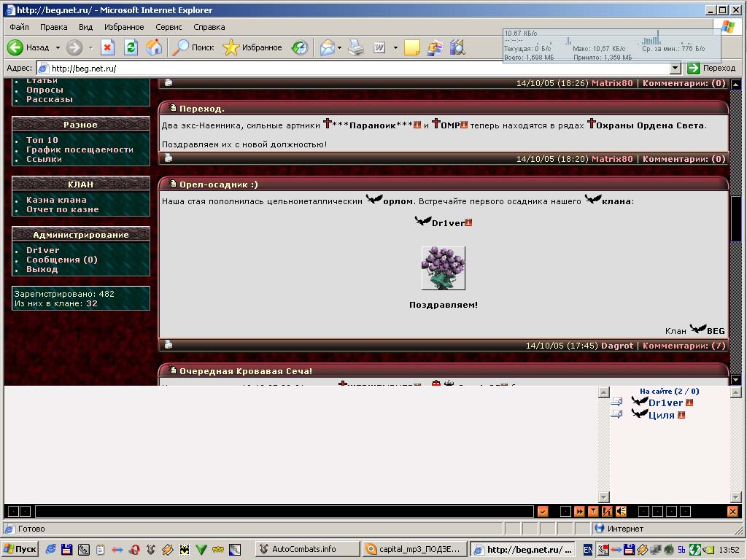Screen dimensions: 747x560
Task: Click the orange close X icon in chat bar
Action: (x=732, y=511)
